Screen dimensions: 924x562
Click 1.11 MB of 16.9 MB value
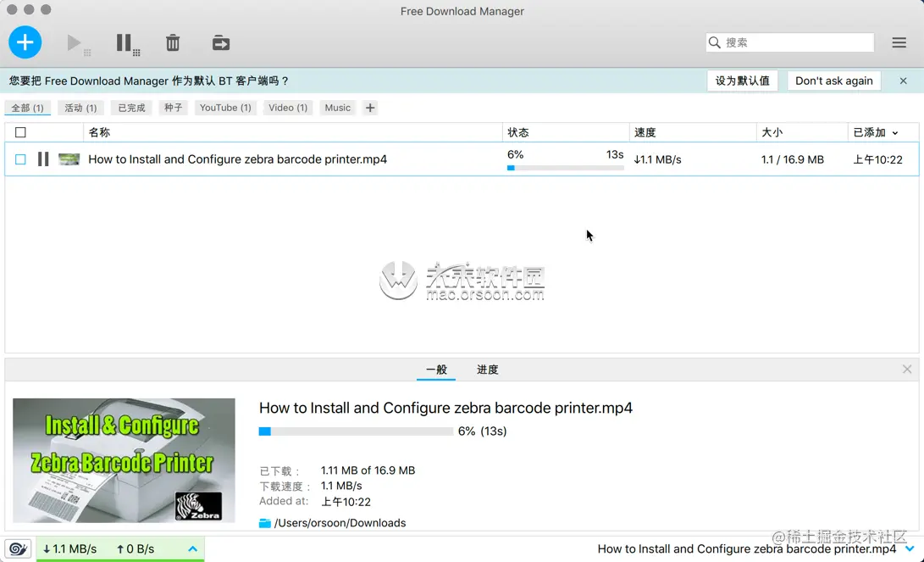[368, 470]
